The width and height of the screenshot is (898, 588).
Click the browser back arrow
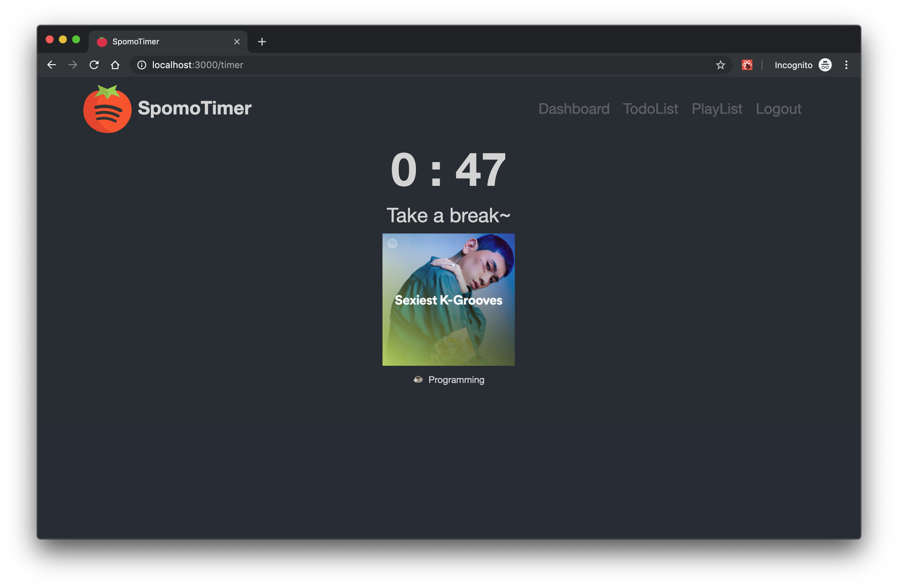(52, 65)
